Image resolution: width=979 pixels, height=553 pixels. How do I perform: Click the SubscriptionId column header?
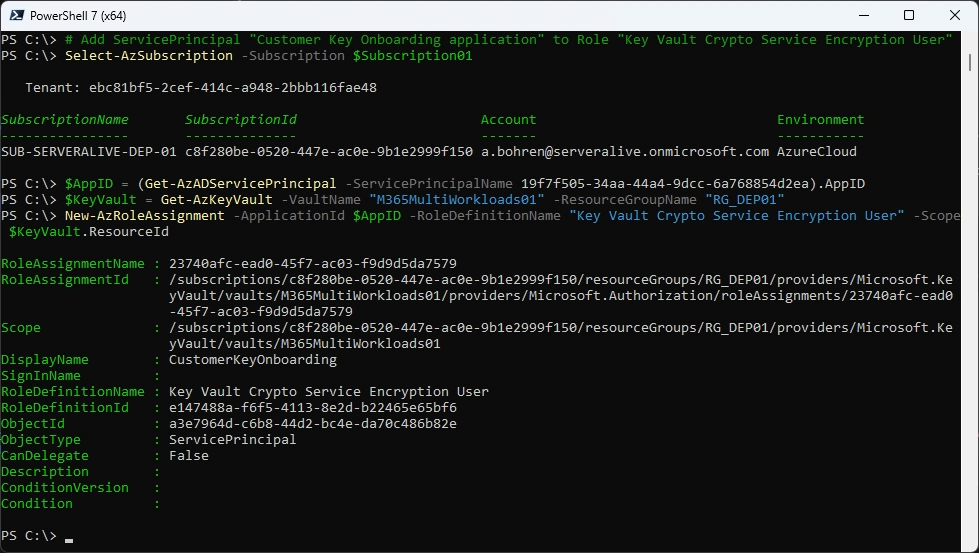click(241, 119)
